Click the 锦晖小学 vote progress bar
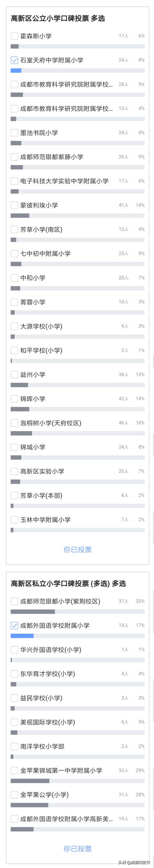The height and width of the screenshot is (868, 154). pos(78,409)
